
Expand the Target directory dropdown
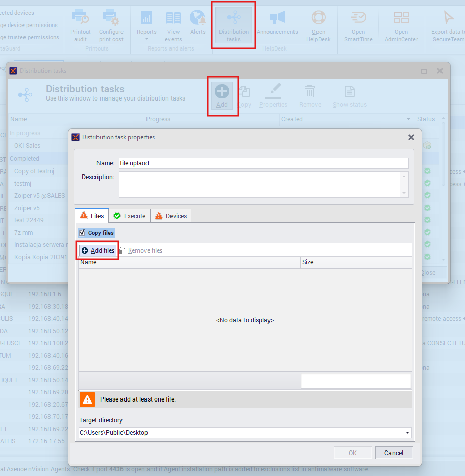407,433
